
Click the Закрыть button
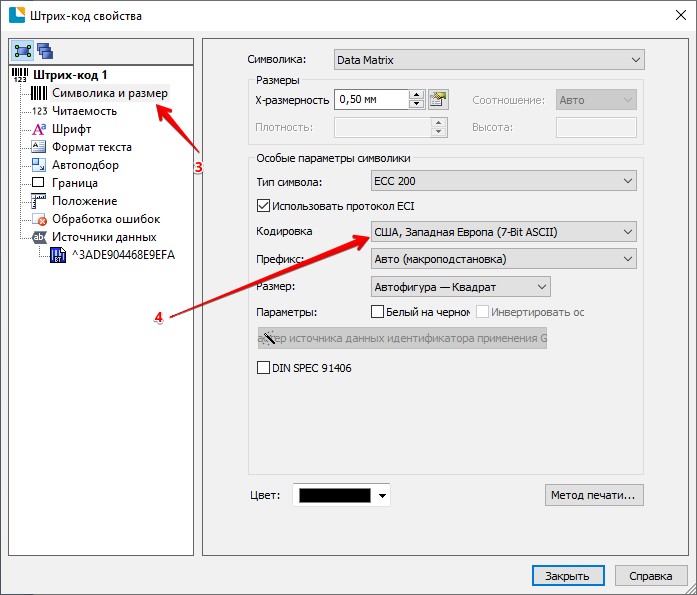567,576
